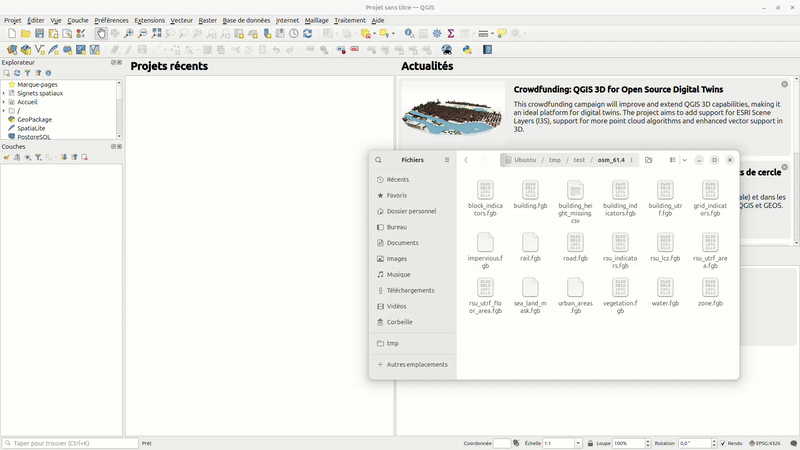Open the QGIS help book icon
The height and width of the screenshot is (450, 800).
click(x=488, y=49)
